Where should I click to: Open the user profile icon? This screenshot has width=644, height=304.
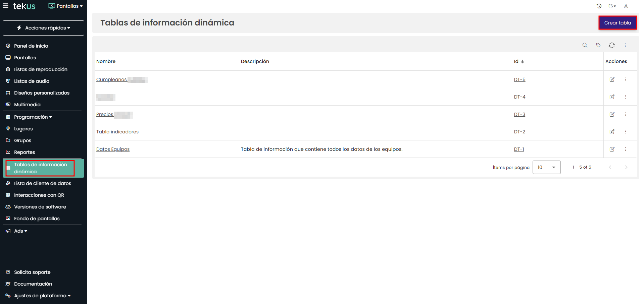[x=626, y=6]
